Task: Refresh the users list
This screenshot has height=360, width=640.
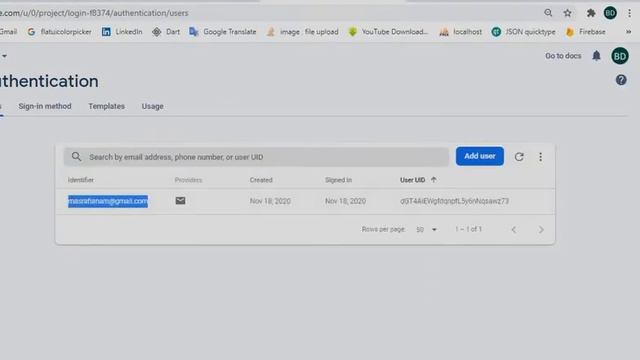Action: click(519, 157)
